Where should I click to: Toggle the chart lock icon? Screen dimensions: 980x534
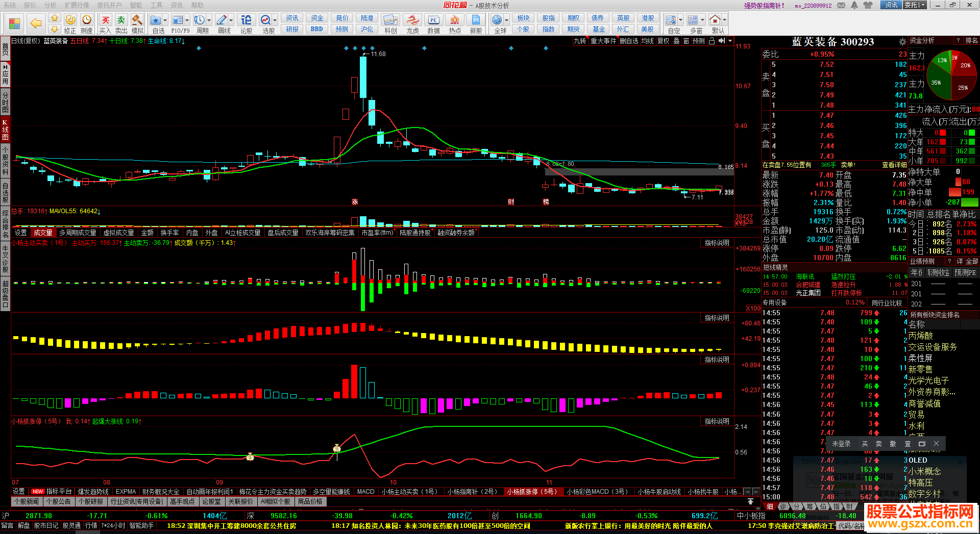click(712, 41)
